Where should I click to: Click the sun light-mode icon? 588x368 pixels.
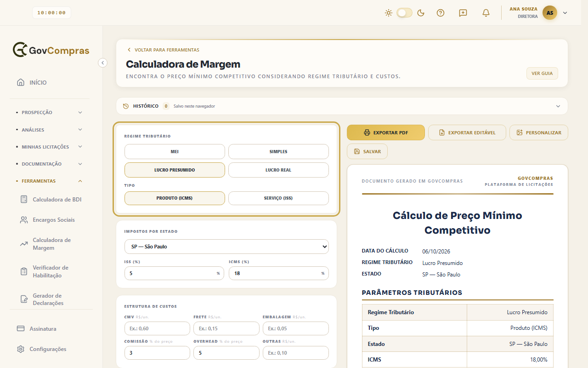coord(389,13)
